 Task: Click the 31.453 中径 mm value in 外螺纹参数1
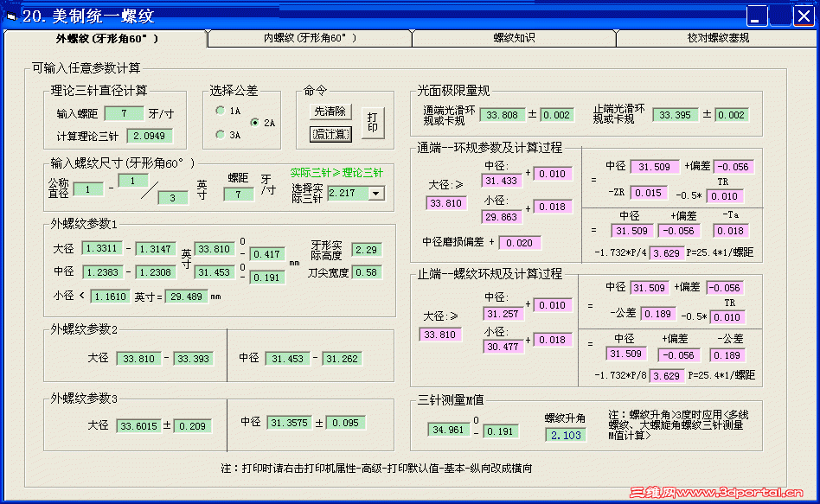[215, 272]
